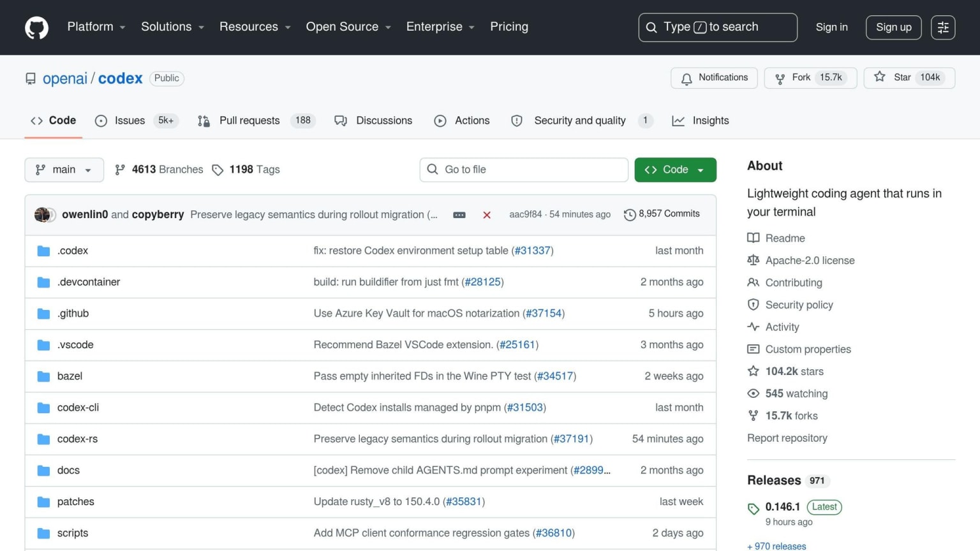Open the main branch selector dropdown
Screen dimensions: 980x551
point(64,170)
